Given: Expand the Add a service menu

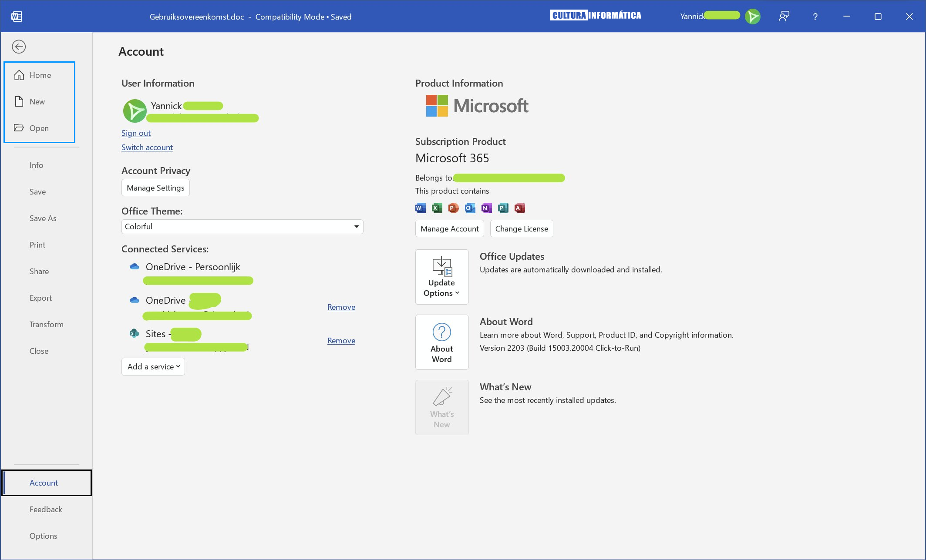Looking at the screenshot, I should 153,366.
